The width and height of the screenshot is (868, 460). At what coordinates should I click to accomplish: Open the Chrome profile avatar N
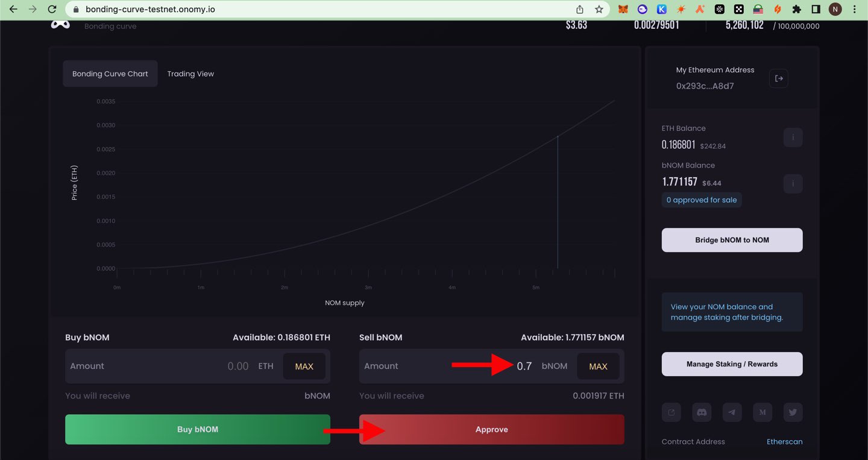[x=835, y=9]
